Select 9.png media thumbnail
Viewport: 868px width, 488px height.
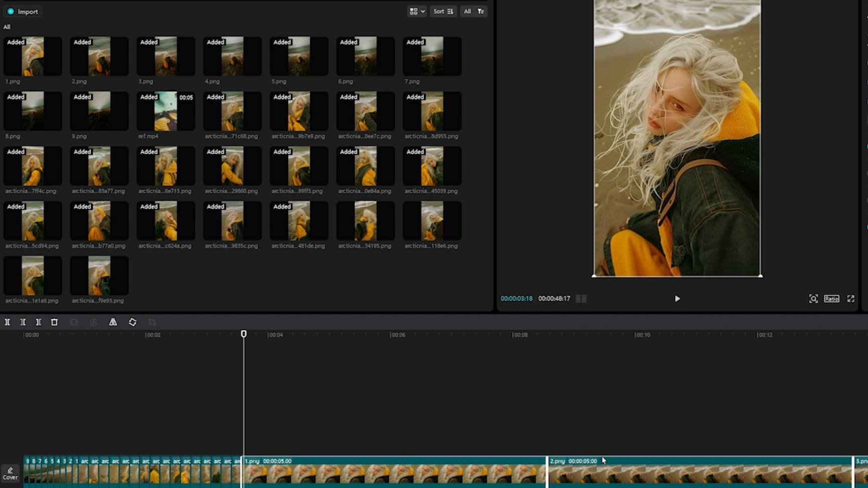(x=99, y=111)
